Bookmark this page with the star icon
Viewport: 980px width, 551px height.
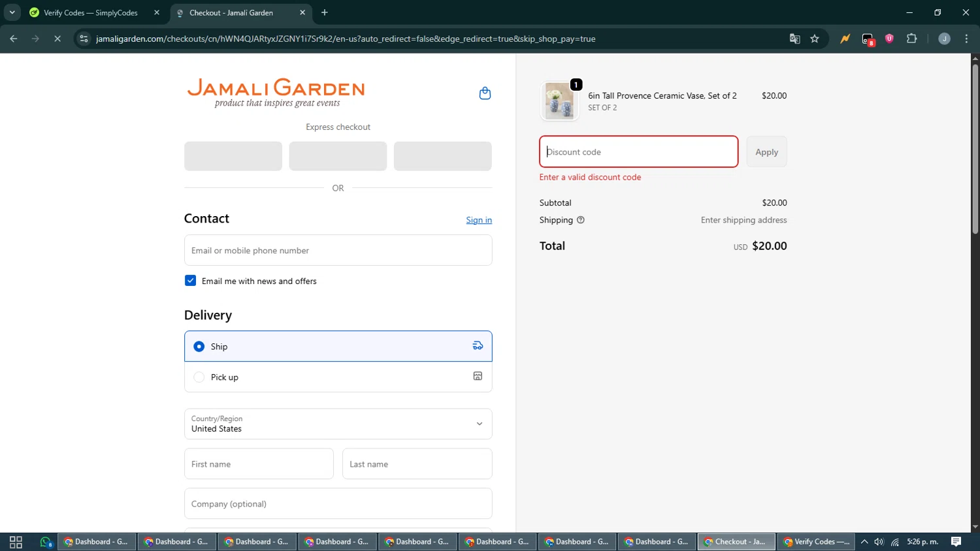pos(815,39)
